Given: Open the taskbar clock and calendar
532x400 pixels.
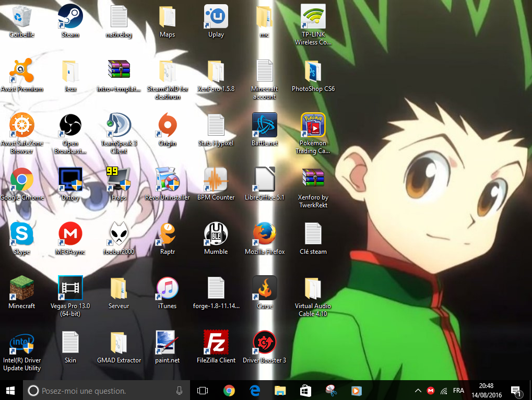Looking at the screenshot, I should (x=486, y=391).
